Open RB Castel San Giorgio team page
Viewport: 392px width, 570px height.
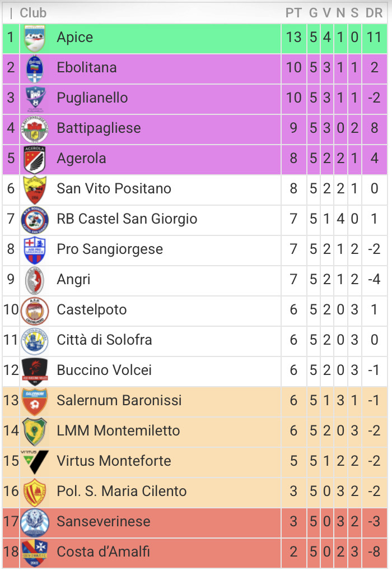127,219
